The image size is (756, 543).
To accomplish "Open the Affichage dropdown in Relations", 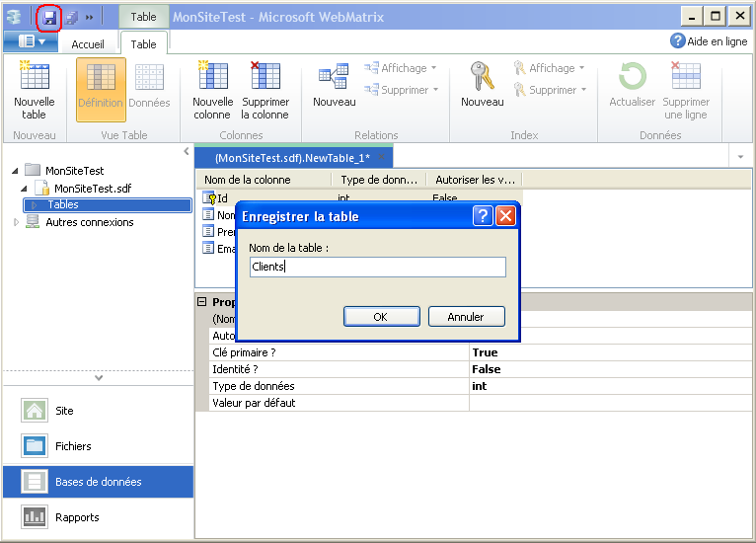I will [x=403, y=68].
